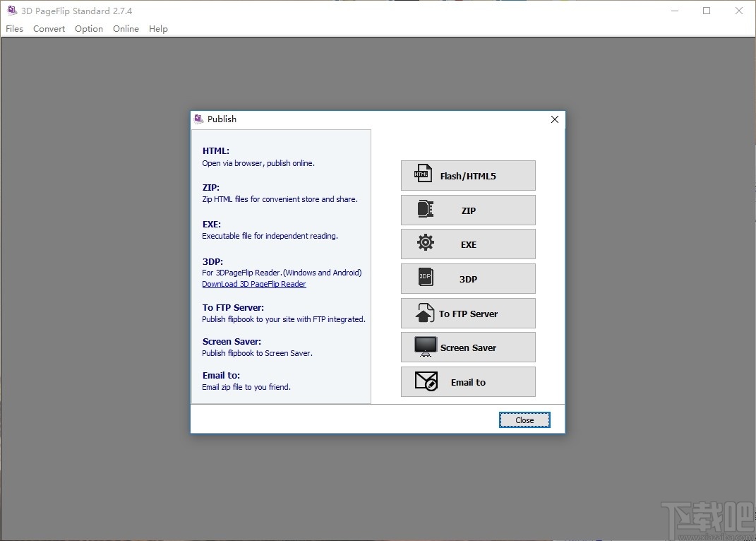756x541 pixels.
Task: Click the 'HTML:' heading text
Action: pyautogui.click(x=215, y=150)
